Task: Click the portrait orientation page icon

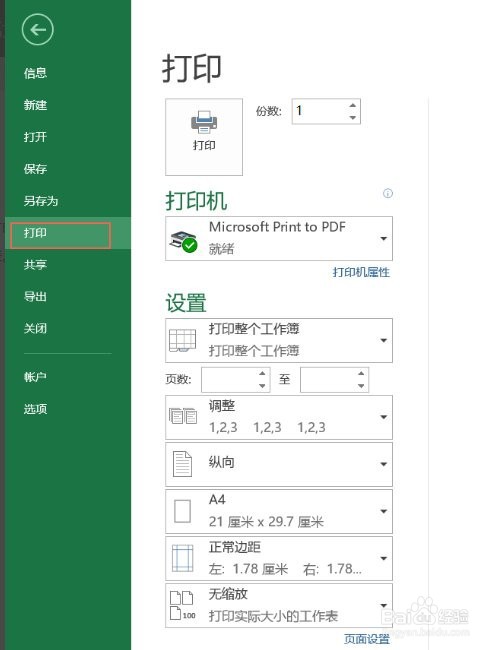Action: 182,464
